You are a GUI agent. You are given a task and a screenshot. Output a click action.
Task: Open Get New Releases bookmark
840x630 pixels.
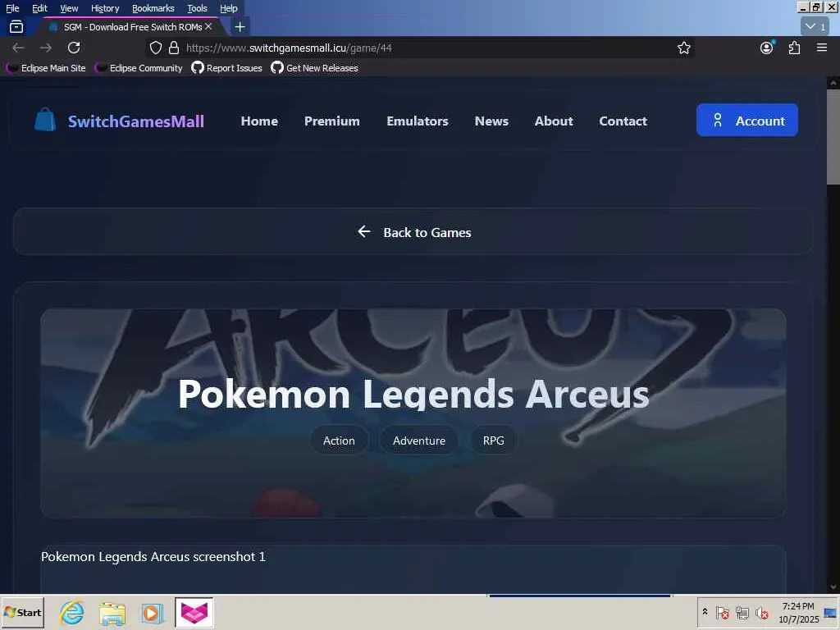(314, 68)
